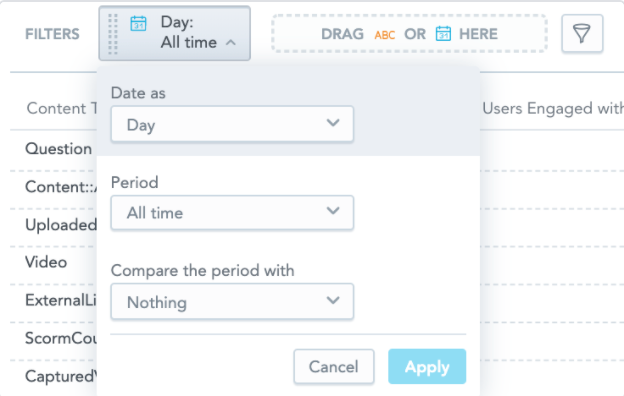The height and width of the screenshot is (396, 624).
Task: Collapse the Day: All time filter chevron
Action: (x=231, y=43)
